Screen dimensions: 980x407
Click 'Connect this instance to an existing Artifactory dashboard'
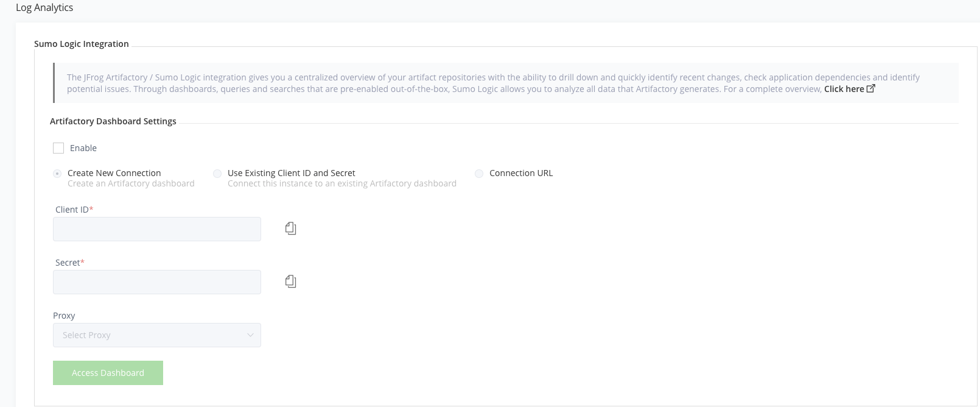(342, 183)
